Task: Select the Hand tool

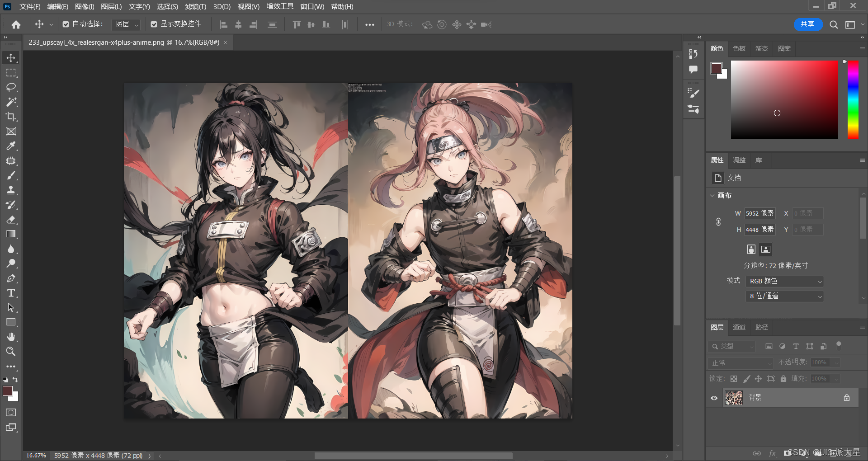Action: [x=11, y=337]
